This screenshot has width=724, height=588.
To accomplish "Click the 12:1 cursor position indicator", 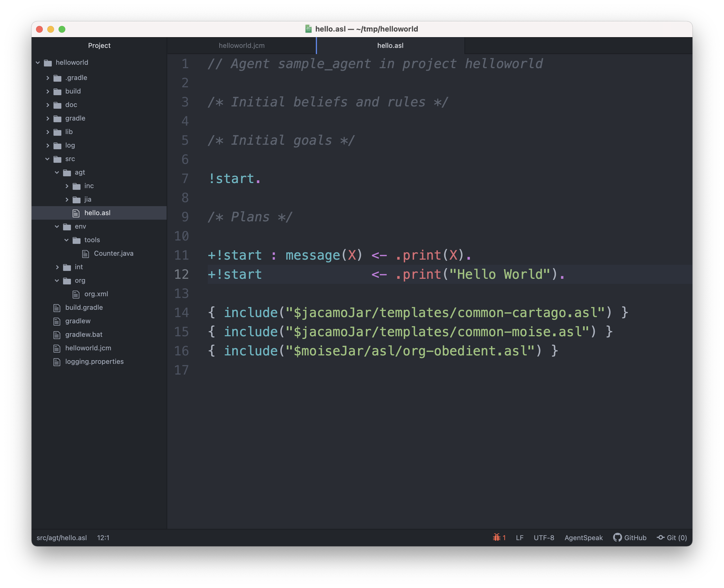I will click(x=103, y=538).
